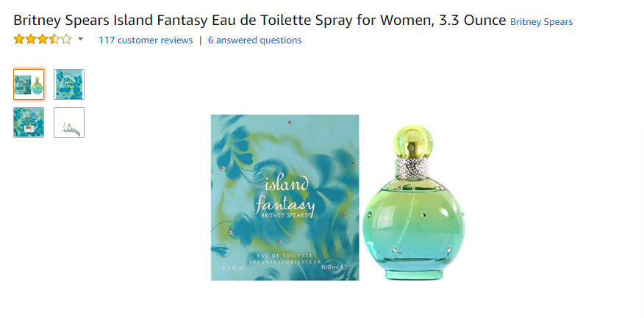
Task: Show the box front thumbnail image
Action: click(x=69, y=84)
